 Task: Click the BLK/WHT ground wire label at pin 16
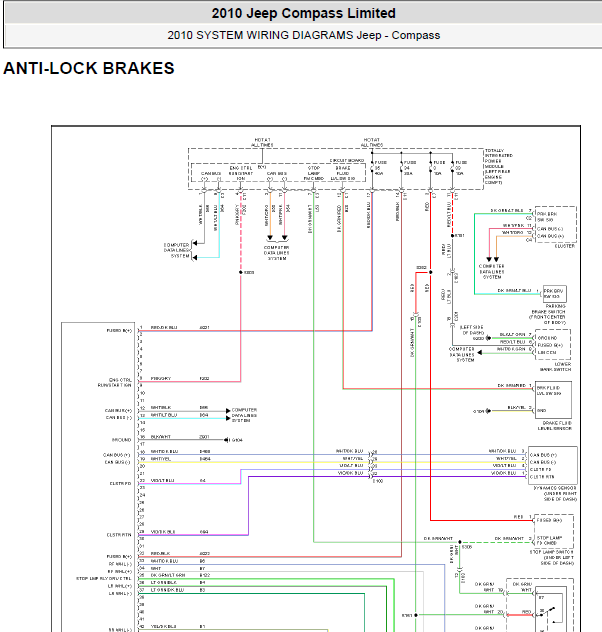pos(161,437)
